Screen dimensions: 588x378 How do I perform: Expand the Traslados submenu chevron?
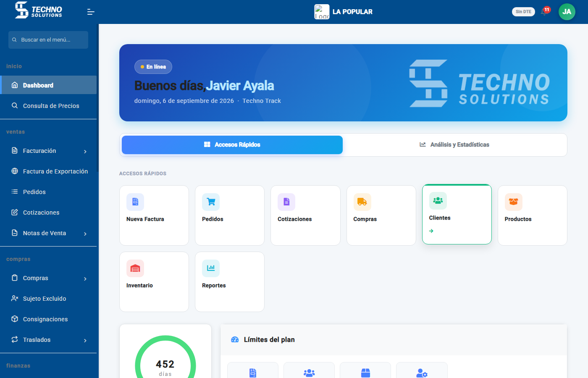(x=85, y=340)
